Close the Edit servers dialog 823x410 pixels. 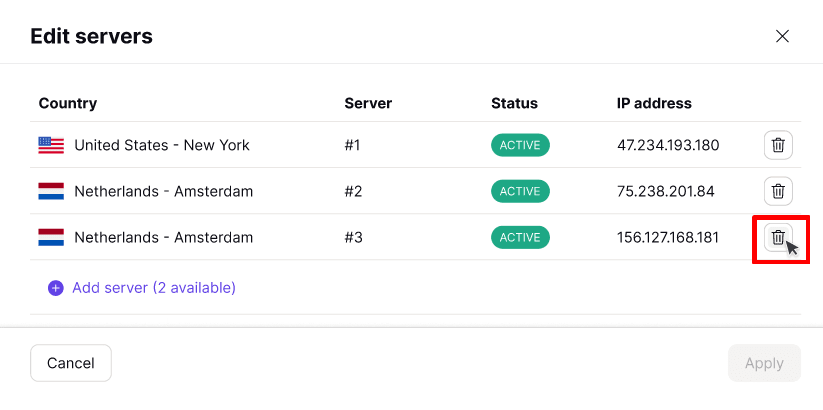pyautogui.click(x=782, y=37)
